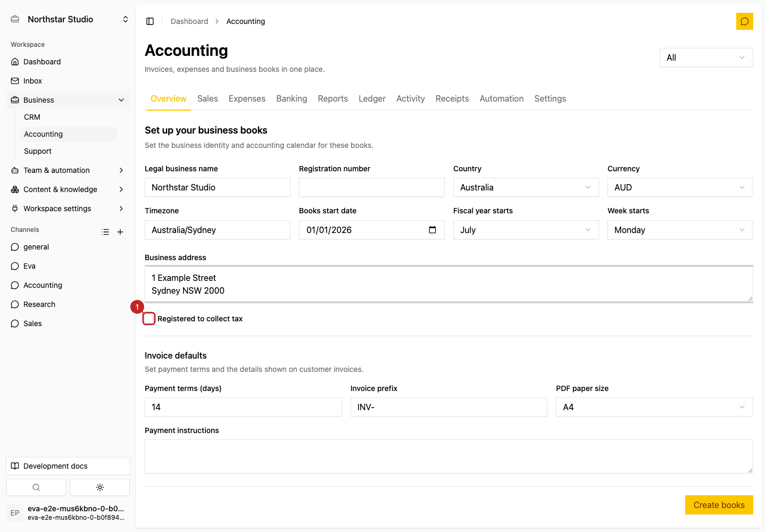Enable Registered to collect tax checkbox
This screenshot has height=532, width=766.
pos(149,319)
